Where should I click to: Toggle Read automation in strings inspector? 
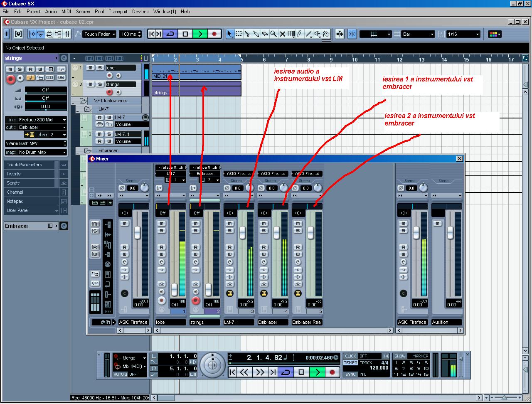click(x=30, y=69)
